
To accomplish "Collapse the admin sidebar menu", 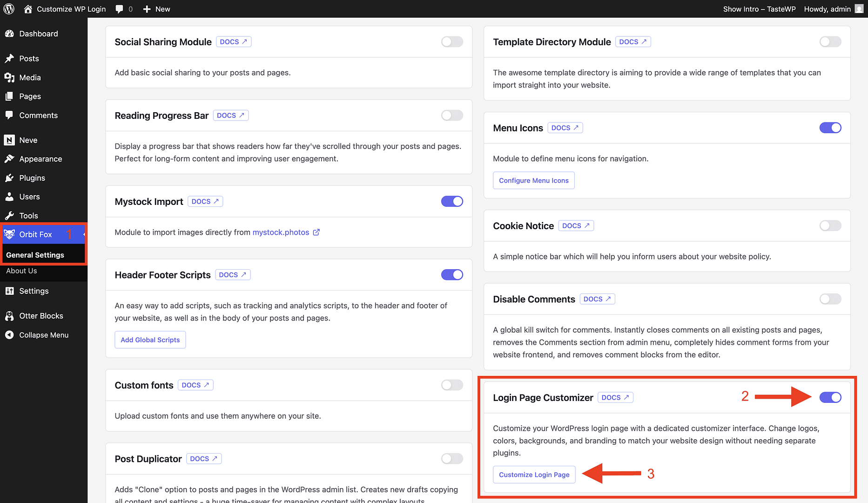I will 10,335.
